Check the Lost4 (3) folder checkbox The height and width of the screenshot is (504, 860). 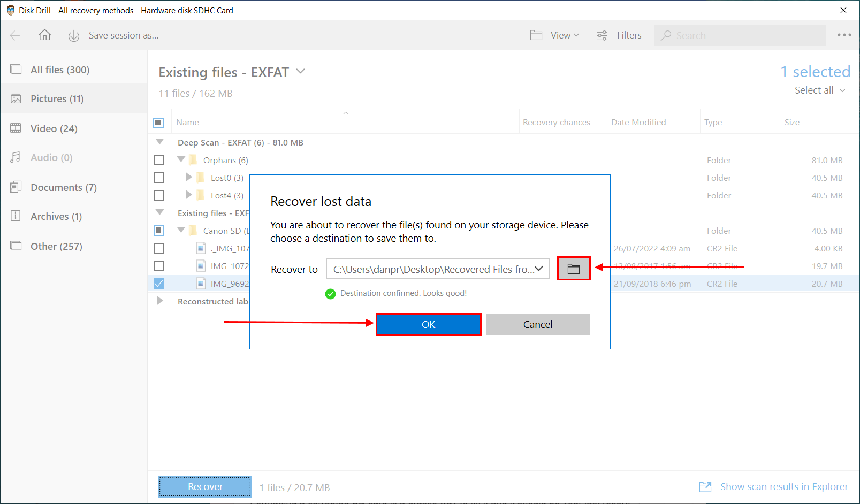tap(159, 195)
